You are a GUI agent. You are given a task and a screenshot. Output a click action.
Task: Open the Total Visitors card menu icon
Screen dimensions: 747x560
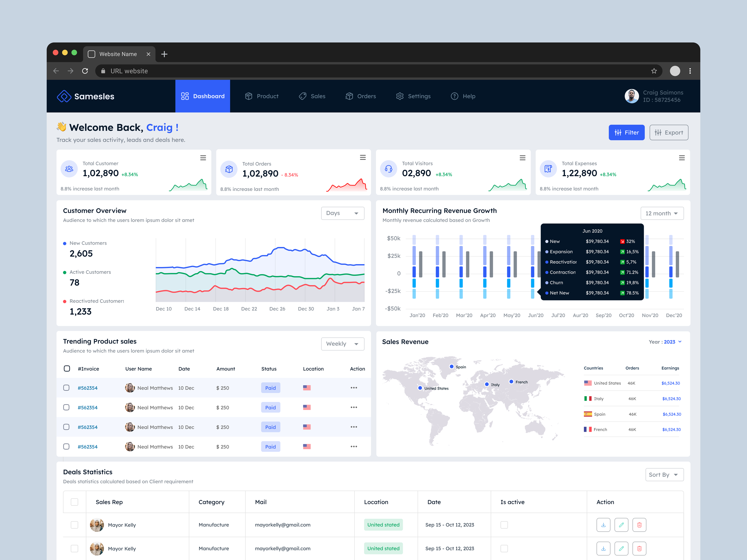coord(523,158)
